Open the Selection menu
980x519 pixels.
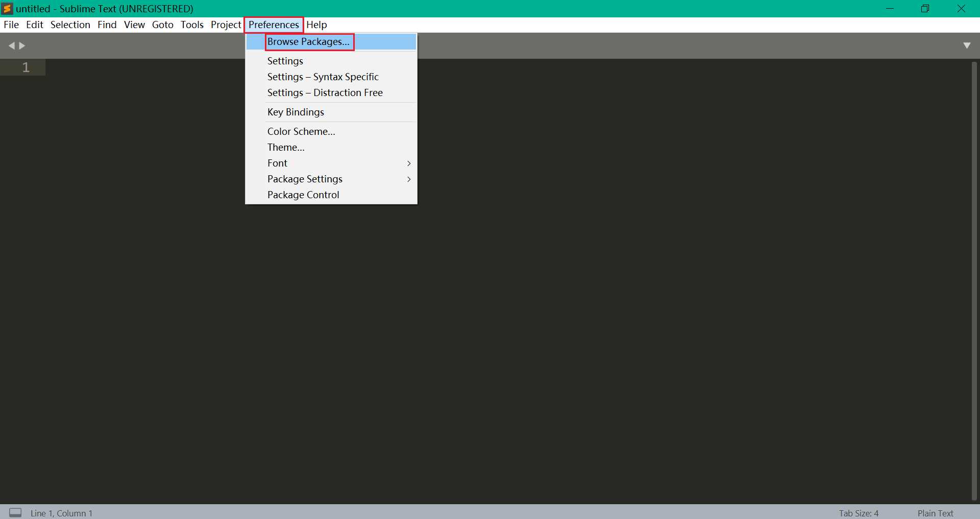[x=70, y=25]
